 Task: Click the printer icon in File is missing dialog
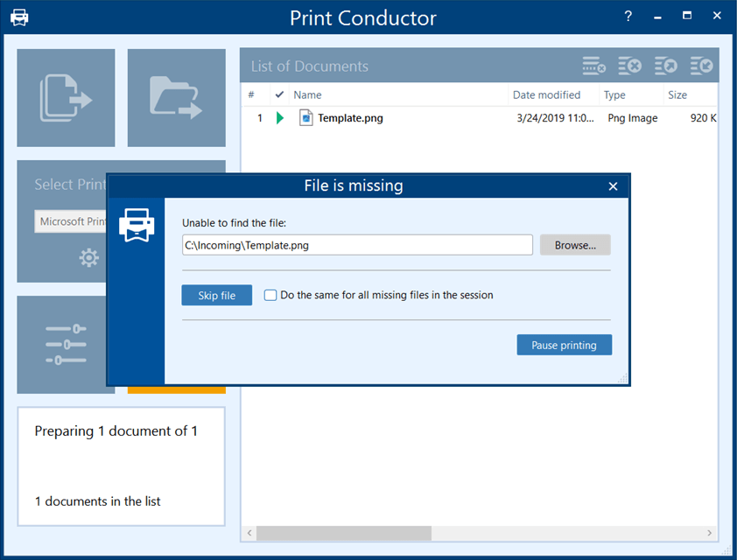pos(137,225)
